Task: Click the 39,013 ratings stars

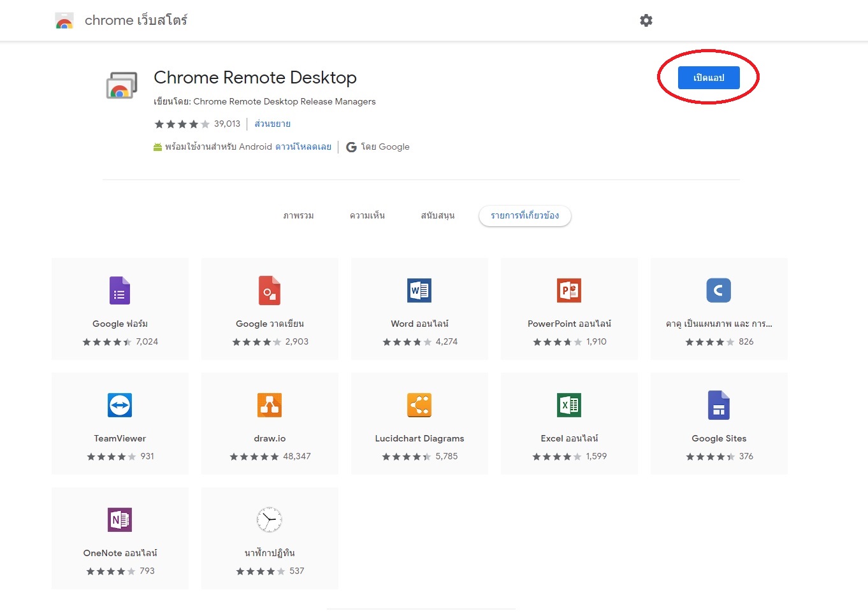Action: (x=182, y=124)
